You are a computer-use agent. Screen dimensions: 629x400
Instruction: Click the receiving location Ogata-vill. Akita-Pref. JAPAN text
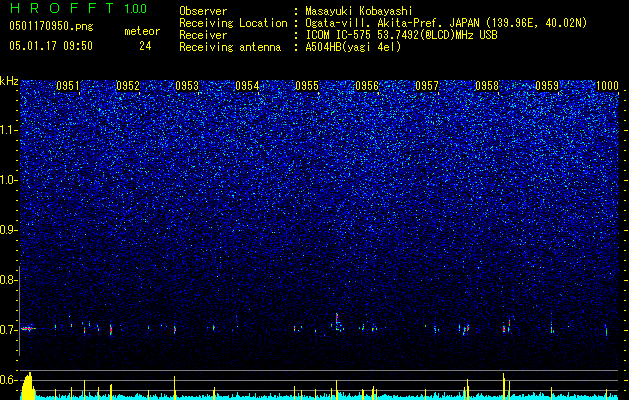(392, 23)
